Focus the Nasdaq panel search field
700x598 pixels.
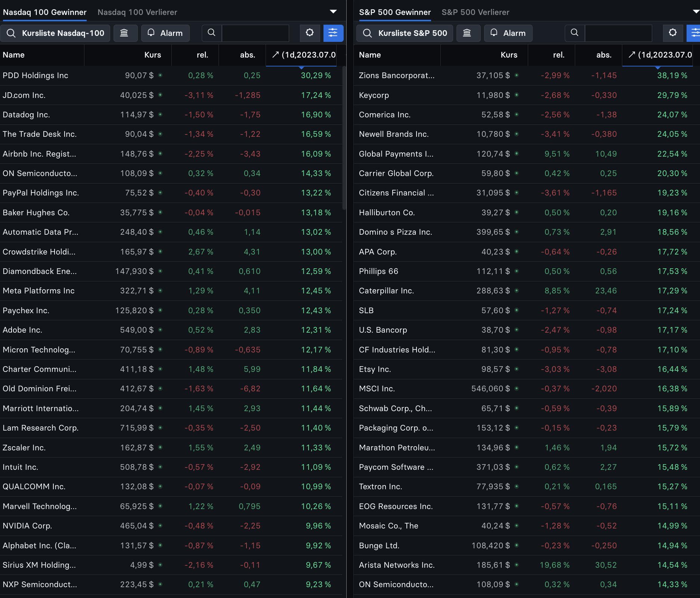click(x=255, y=33)
